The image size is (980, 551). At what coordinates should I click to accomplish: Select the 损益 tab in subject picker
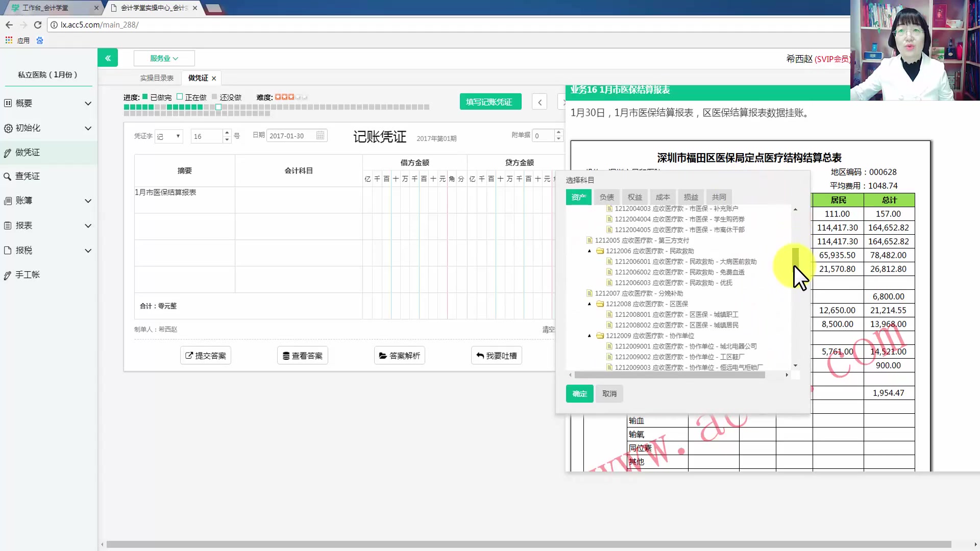pos(691,197)
